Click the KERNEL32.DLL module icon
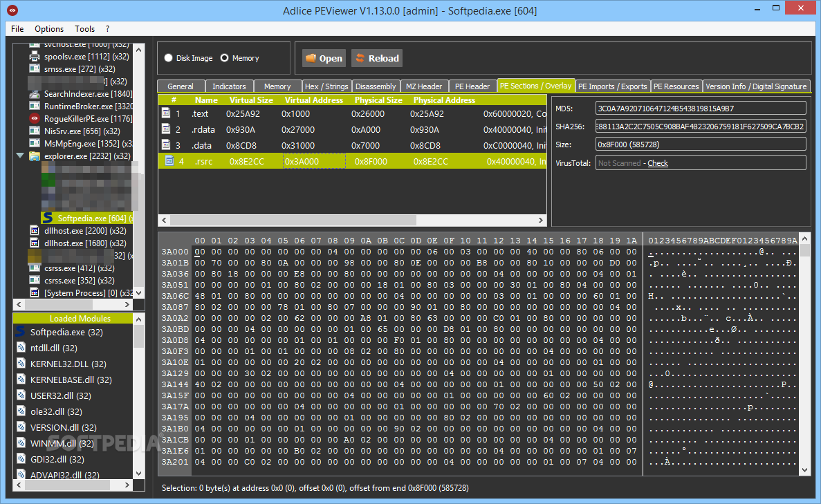Viewport: 821px width, 504px height. click(21, 363)
